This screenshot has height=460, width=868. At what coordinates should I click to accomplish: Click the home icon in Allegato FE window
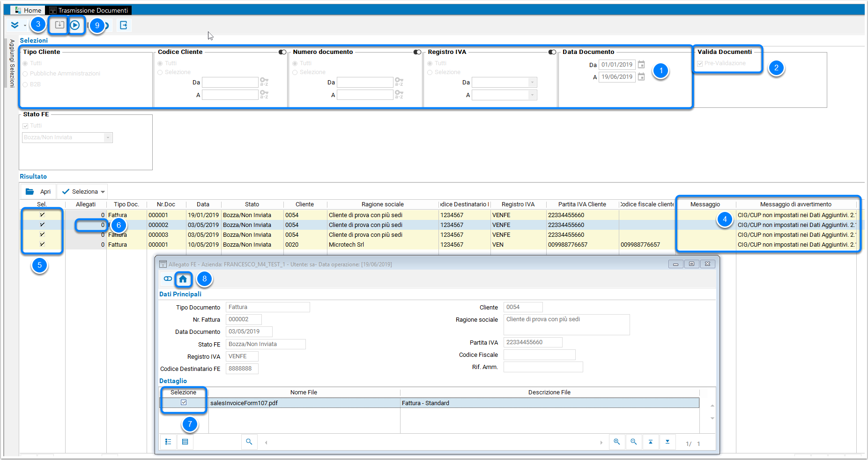(x=183, y=279)
